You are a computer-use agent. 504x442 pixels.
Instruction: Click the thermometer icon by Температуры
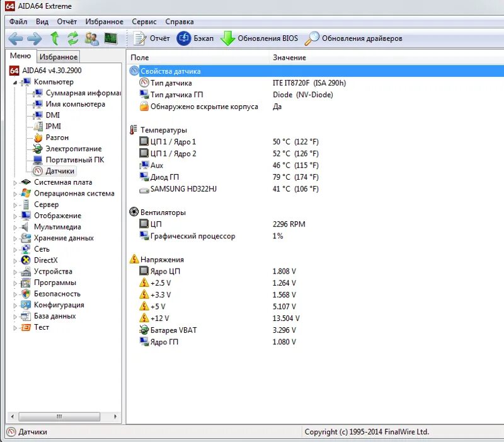click(x=134, y=130)
